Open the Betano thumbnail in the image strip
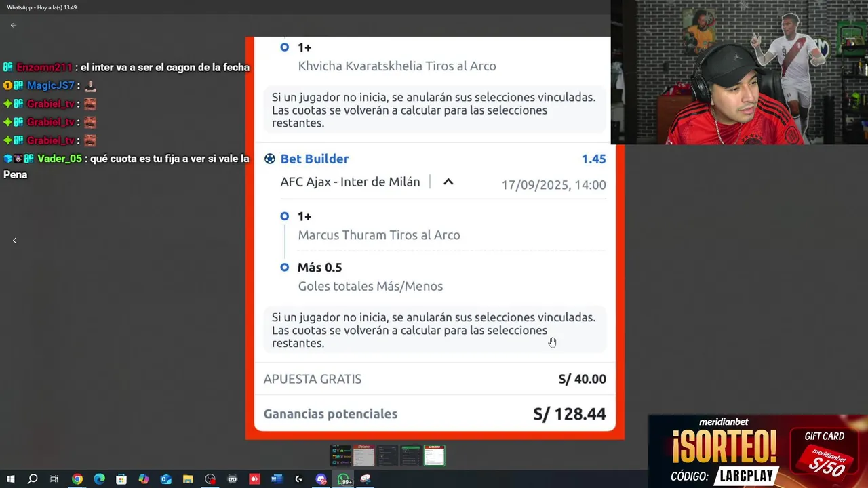The height and width of the screenshot is (488, 868). click(364, 455)
